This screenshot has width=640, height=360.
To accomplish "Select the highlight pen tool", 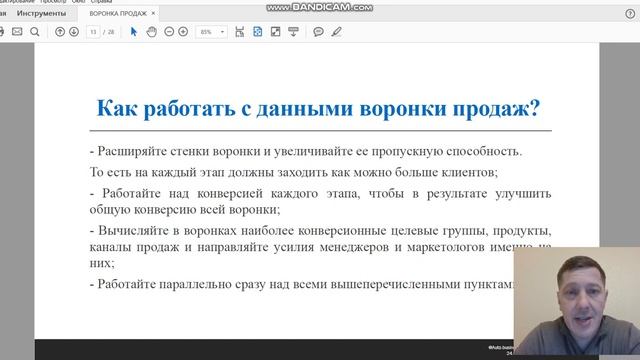I will point(336,31).
